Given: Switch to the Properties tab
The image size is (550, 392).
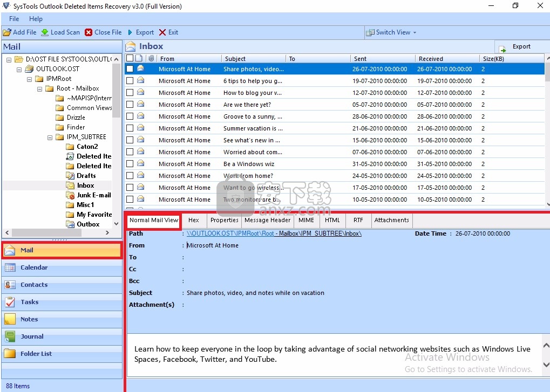Looking at the screenshot, I should 225,220.
